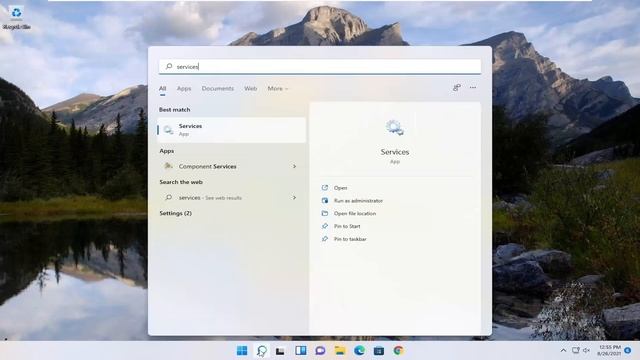Open the Widgets panel icon on taskbar
The image size is (640, 360).
pos(301,351)
